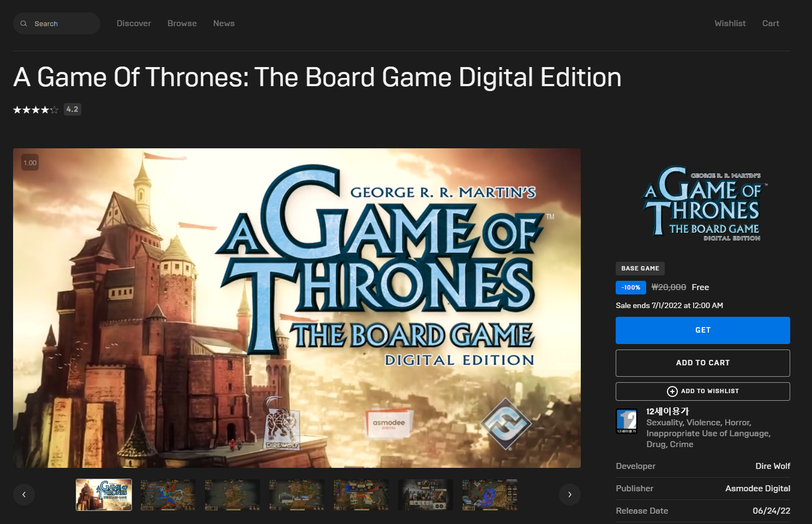Click the 1.00 badge on video
Screen dimensions: 812x524
(x=30, y=162)
